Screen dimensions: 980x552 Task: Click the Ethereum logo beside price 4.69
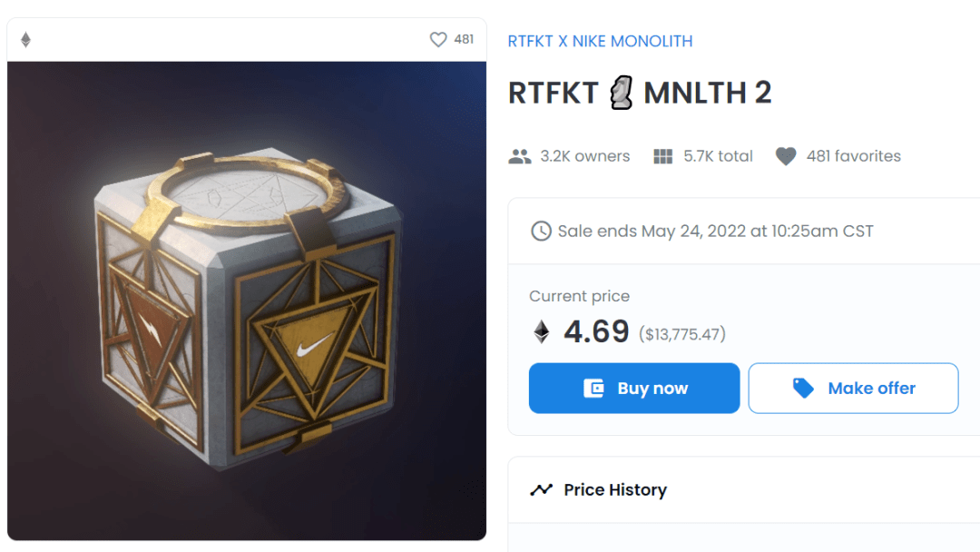(542, 332)
